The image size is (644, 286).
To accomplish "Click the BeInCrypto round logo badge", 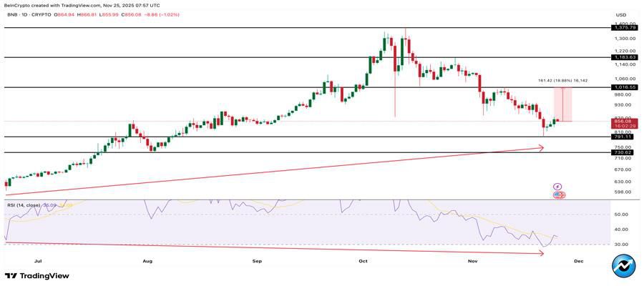I will coord(623,265).
